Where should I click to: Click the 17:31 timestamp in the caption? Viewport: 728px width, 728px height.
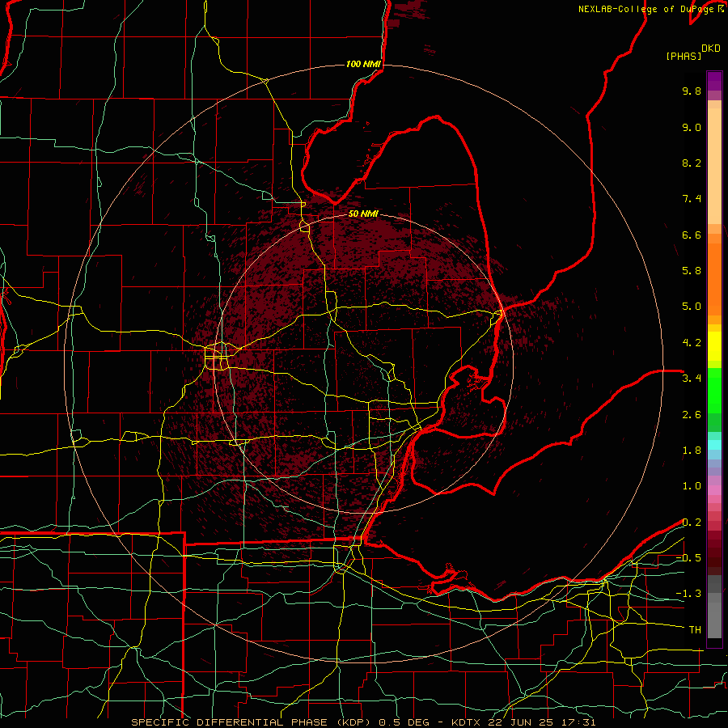577,722
